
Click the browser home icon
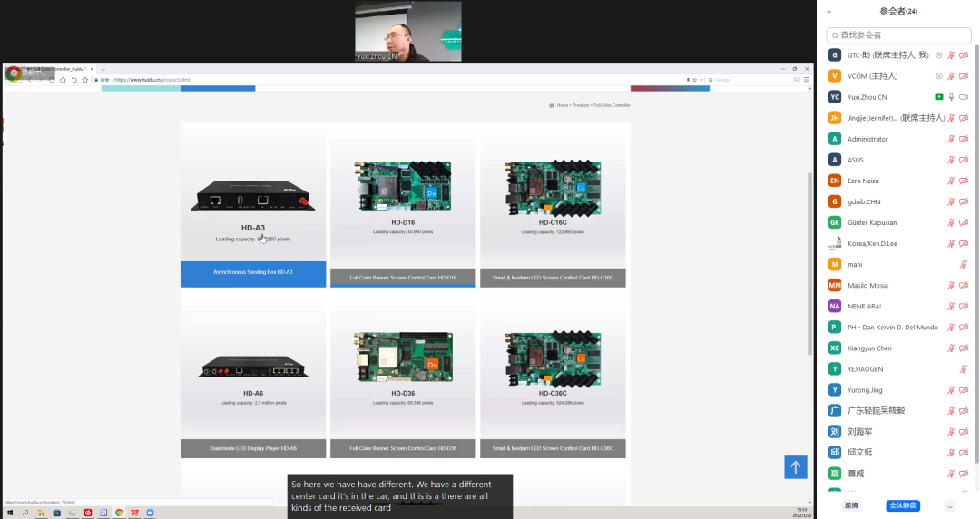tap(63, 80)
